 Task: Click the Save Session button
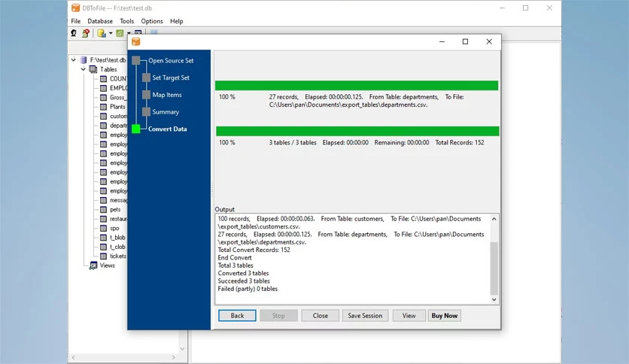[365, 316]
